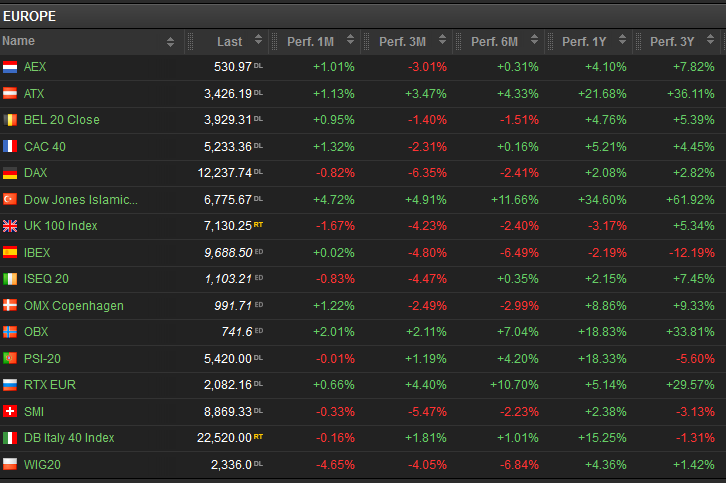Open the DAX index link
This screenshot has width=726, height=483.
coord(35,173)
